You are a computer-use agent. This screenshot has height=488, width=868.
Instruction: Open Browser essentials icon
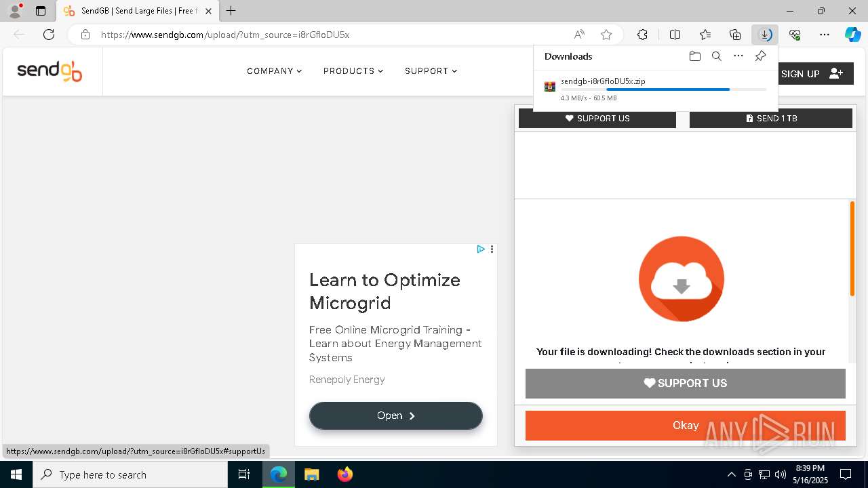click(795, 35)
